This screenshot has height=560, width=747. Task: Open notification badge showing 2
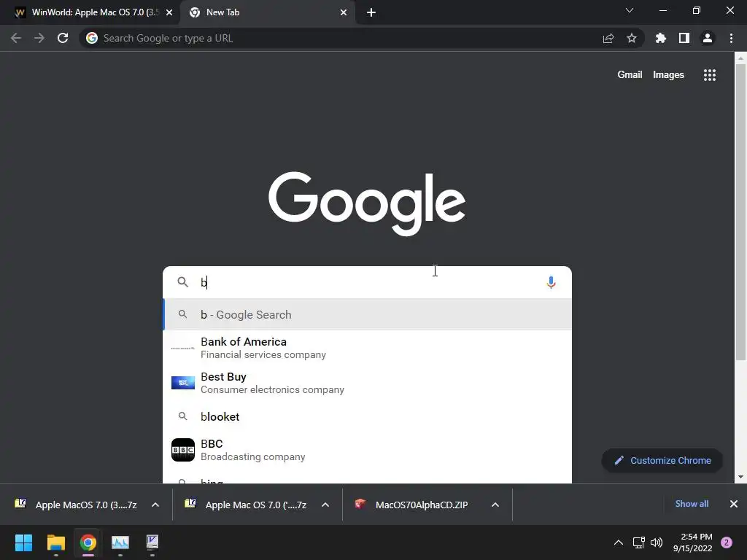pos(727,542)
